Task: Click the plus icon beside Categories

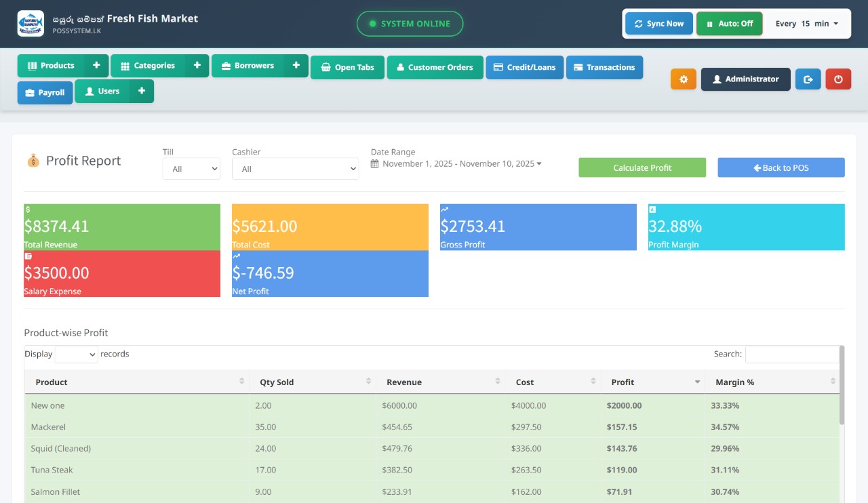Action: pos(197,66)
